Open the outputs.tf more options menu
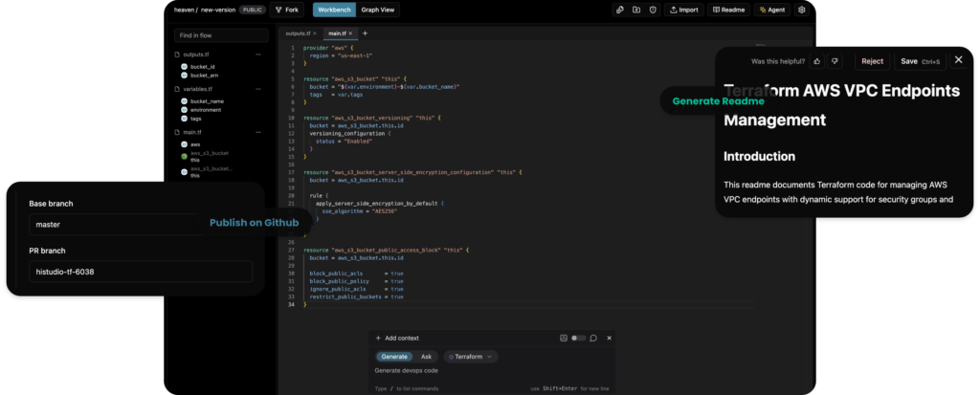980x395 pixels. tap(258, 55)
